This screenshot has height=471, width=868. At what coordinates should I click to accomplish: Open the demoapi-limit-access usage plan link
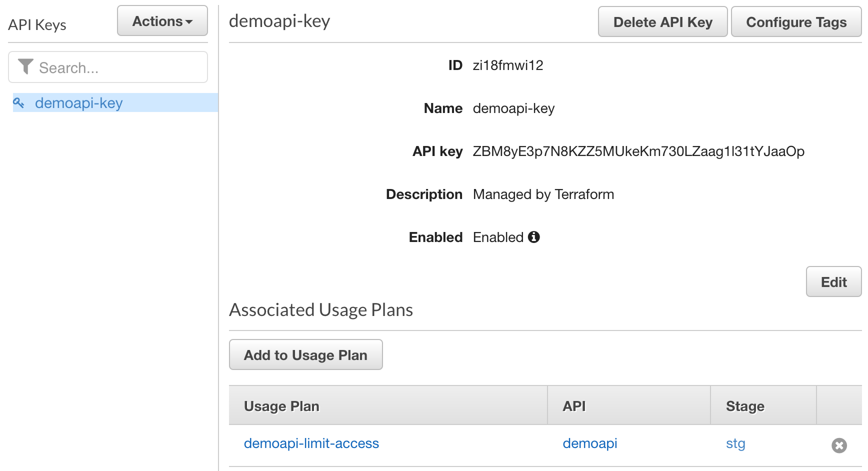pos(311,443)
